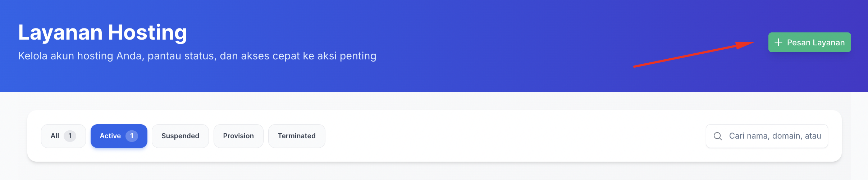Viewport: 868px width, 180px height.
Task: Click the count badge on Active filter
Action: point(132,136)
